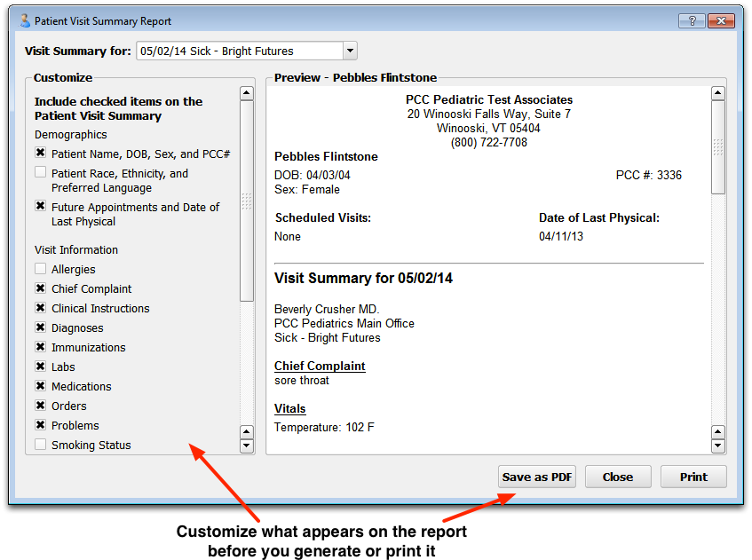This screenshot has width=752, height=560.
Task: Click the 20 Winooski Falls Way, Suite 7 address
Action: pos(489,114)
